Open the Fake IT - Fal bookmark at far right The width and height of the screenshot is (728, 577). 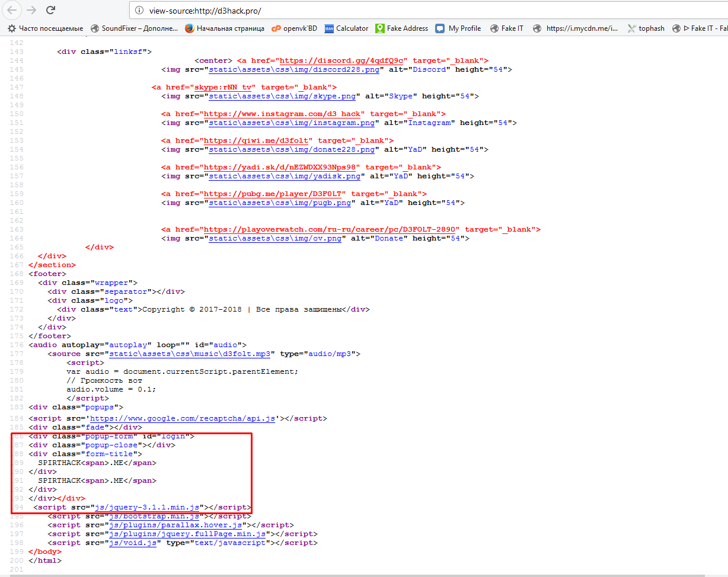(x=700, y=28)
